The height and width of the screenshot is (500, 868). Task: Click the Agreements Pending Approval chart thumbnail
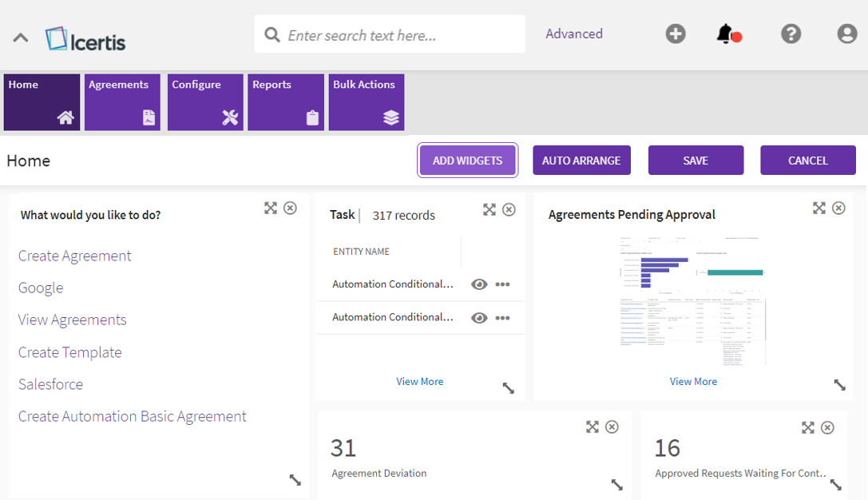point(692,300)
